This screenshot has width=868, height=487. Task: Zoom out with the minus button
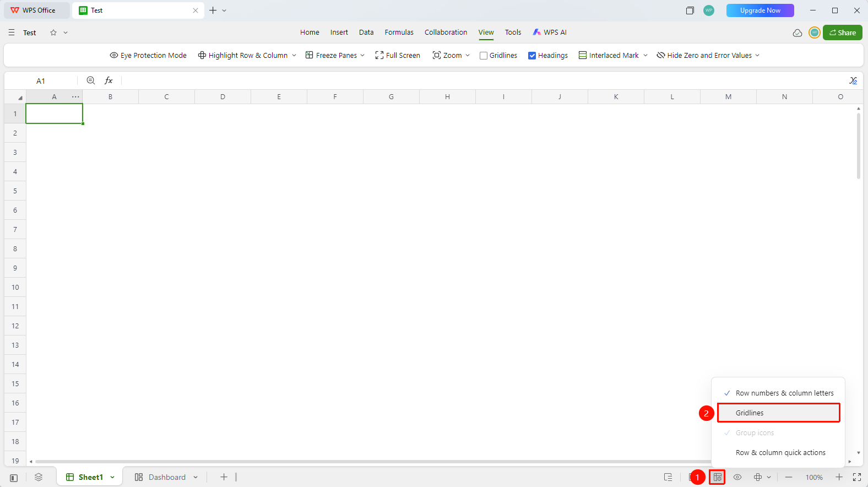click(789, 477)
